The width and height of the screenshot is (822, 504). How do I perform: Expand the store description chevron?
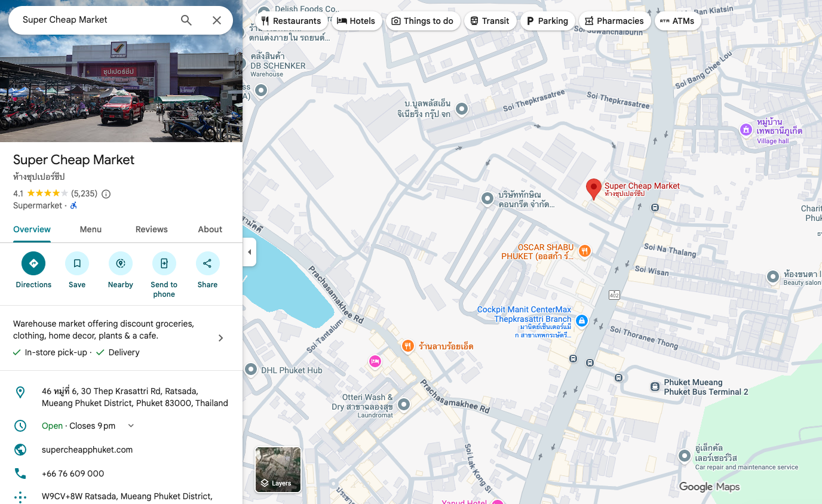pyautogui.click(x=220, y=338)
